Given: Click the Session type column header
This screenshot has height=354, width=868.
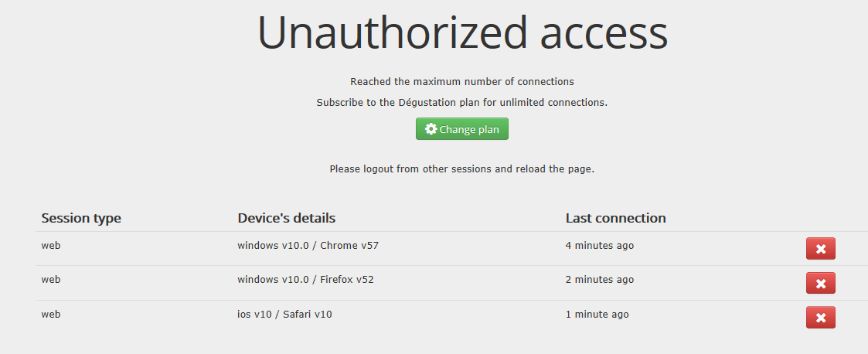Looking at the screenshot, I should click(x=81, y=218).
